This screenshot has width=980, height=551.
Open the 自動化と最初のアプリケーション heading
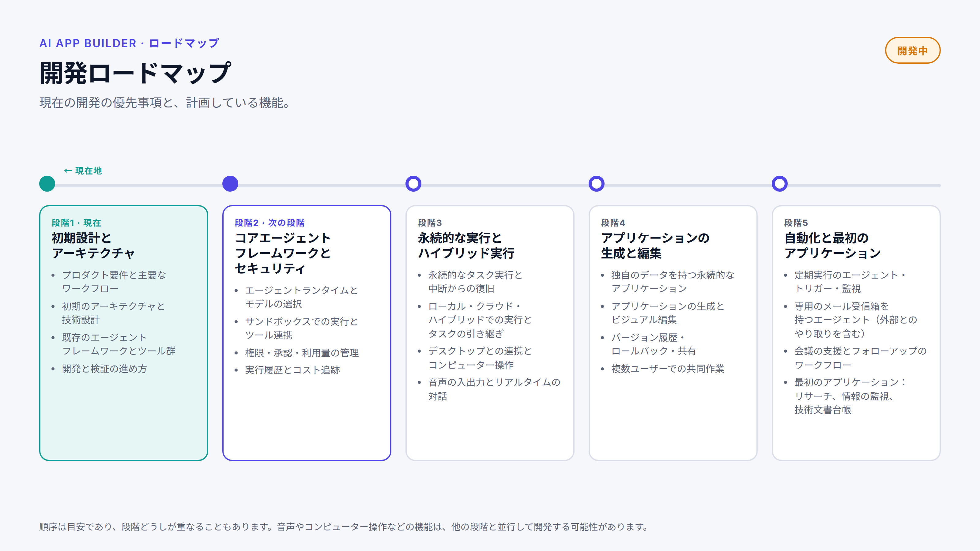click(832, 245)
